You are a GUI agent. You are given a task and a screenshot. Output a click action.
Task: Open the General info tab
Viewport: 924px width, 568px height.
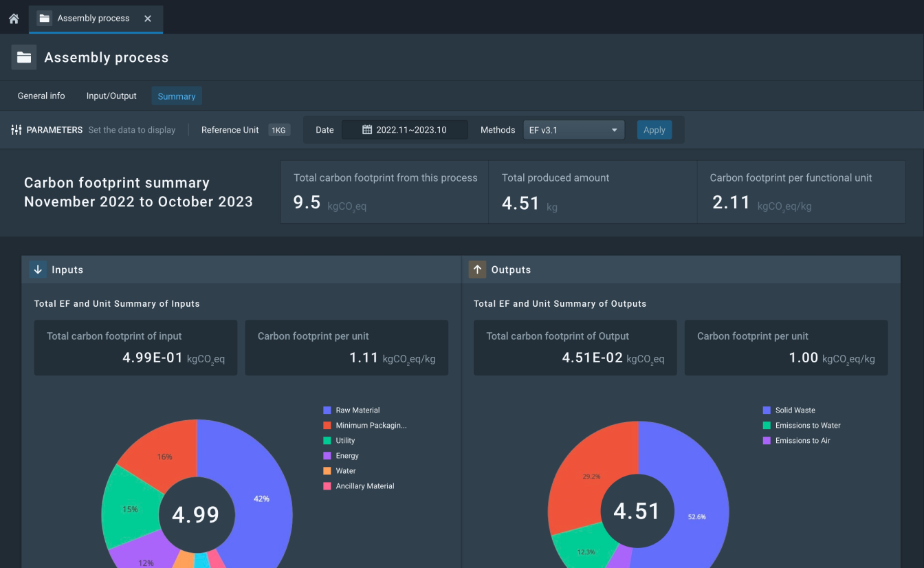[41, 96]
